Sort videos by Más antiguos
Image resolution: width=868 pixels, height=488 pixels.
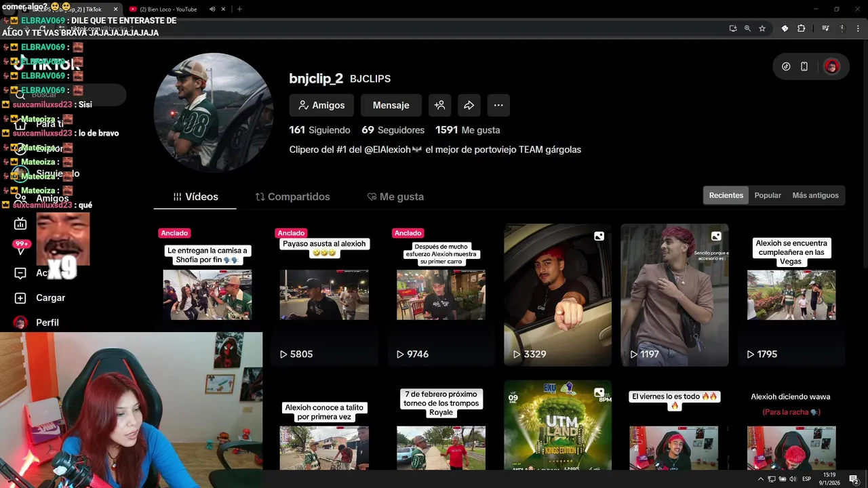tap(815, 195)
